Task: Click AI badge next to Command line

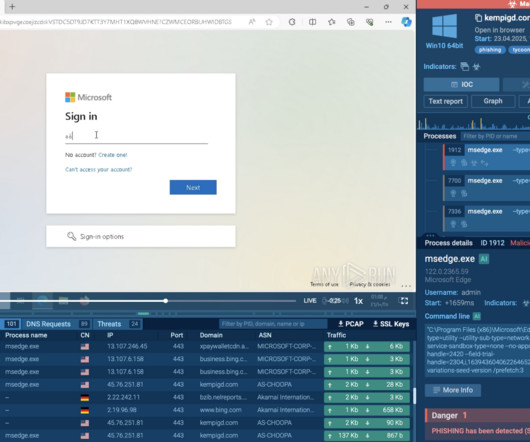Action: tap(477, 316)
